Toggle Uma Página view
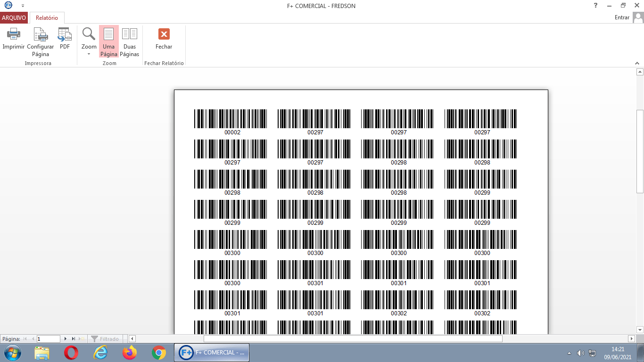 (x=108, y=41)
